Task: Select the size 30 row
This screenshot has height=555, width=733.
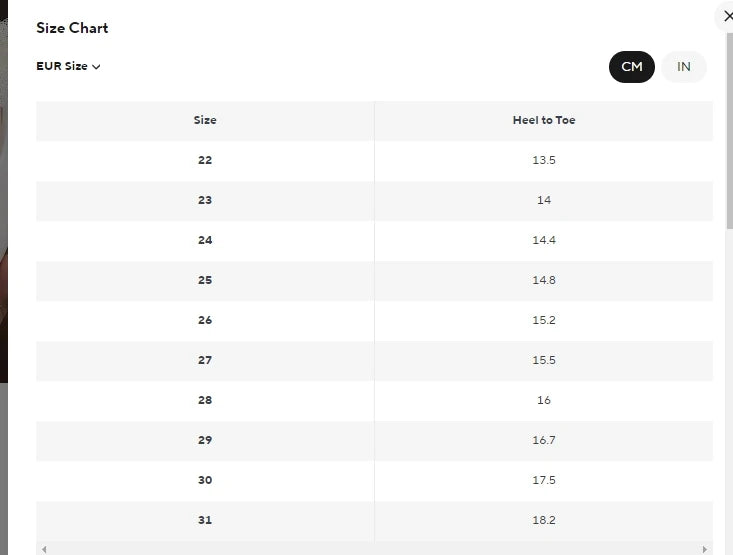Action: pyautogui.click(x=205, y=480)
